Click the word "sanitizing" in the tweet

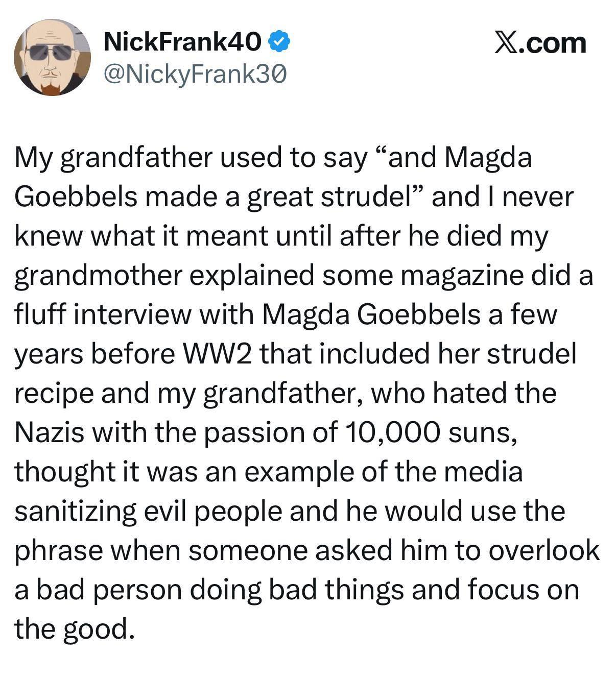[76, 511]
